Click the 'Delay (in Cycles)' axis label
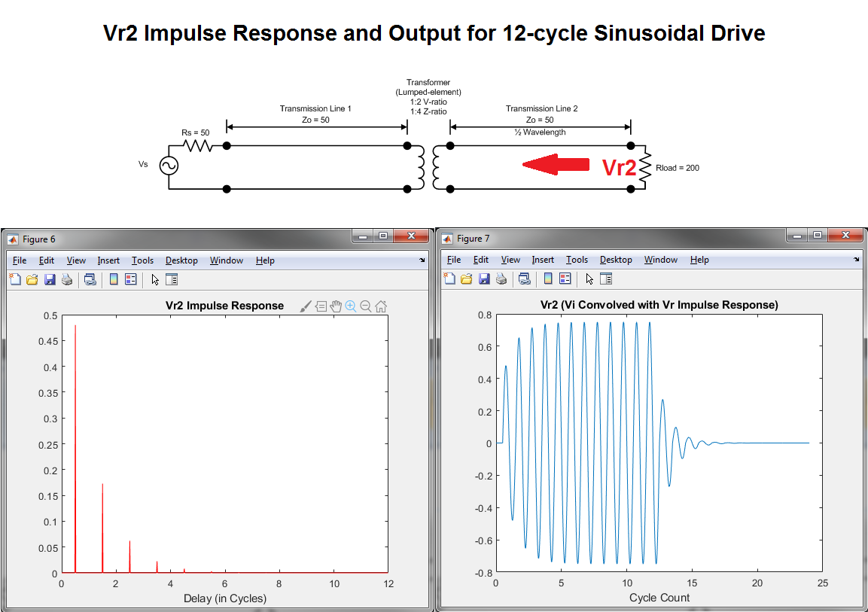Viewport: 868px width, 612px height. (225, 598)
